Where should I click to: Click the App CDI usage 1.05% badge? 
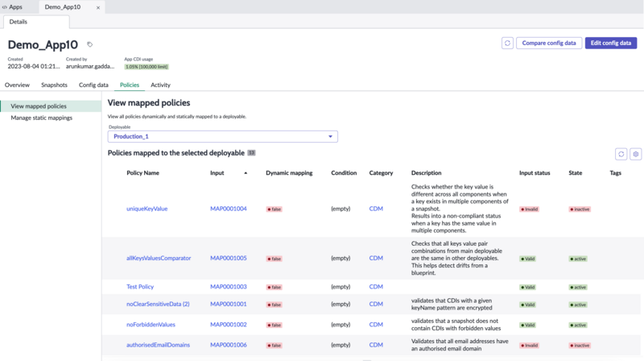tap(147, 67)
